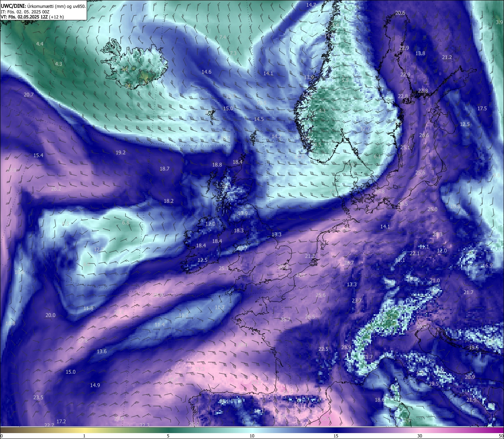Image resolution: width=504 pixels, height=439 pixels.
Task: Click the 10.9 value label
Action: point(243,213)
